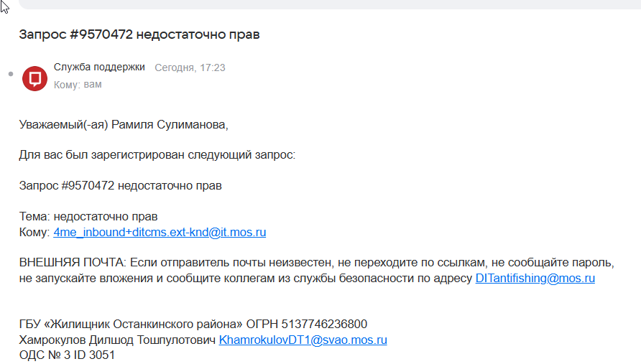Click the text ОДС № 3 ID 3051
Image resolution: width=641 pixels, height=364 pixels.
coord(67,355)
